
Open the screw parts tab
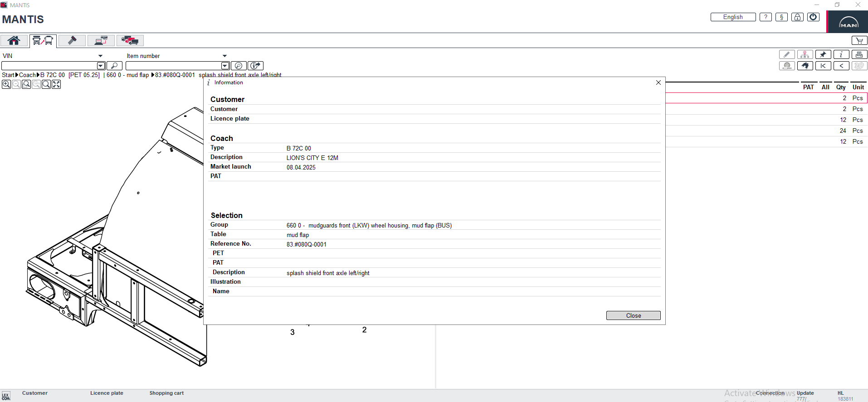72,40
